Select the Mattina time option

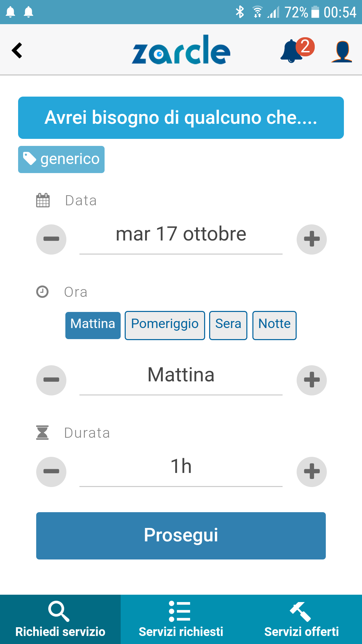coord(93,325)
